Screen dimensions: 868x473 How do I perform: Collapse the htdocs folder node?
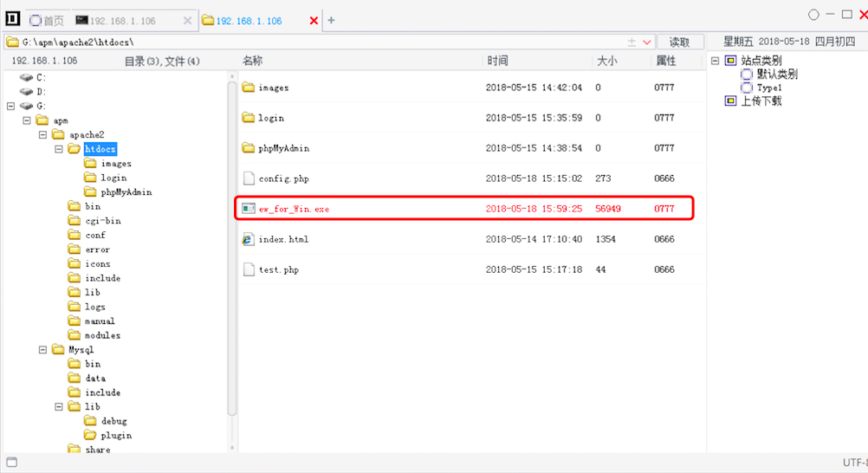coord(59,149)
